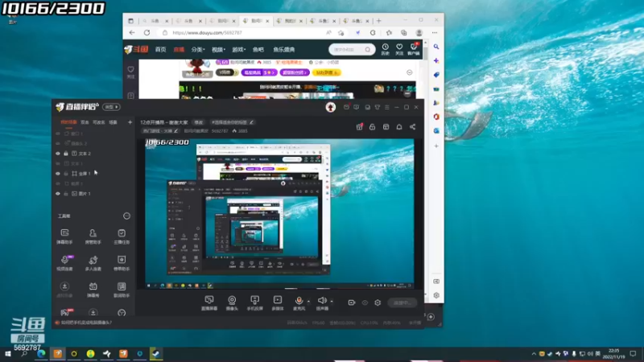Screen dimensions: 644x362
Task: Click the padlock icon above the preview
Action: click(x=372, y=127)
